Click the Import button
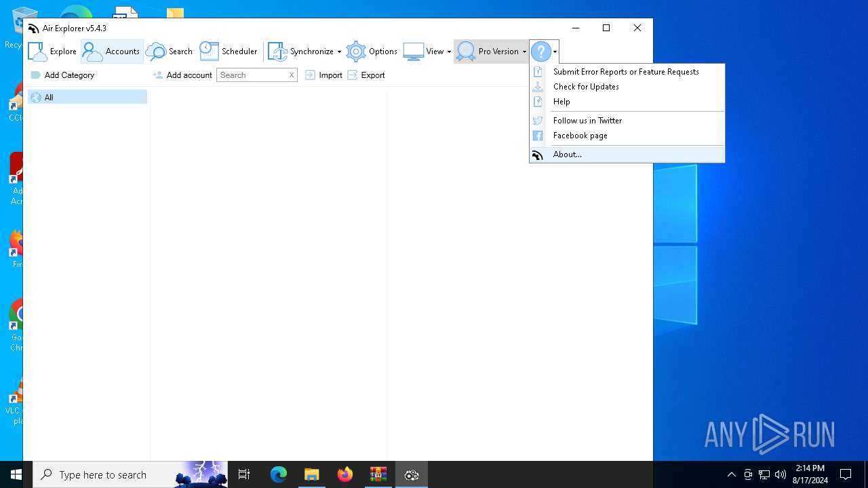The width and height of the screenshot is (868, 488). tap(323, 75)
